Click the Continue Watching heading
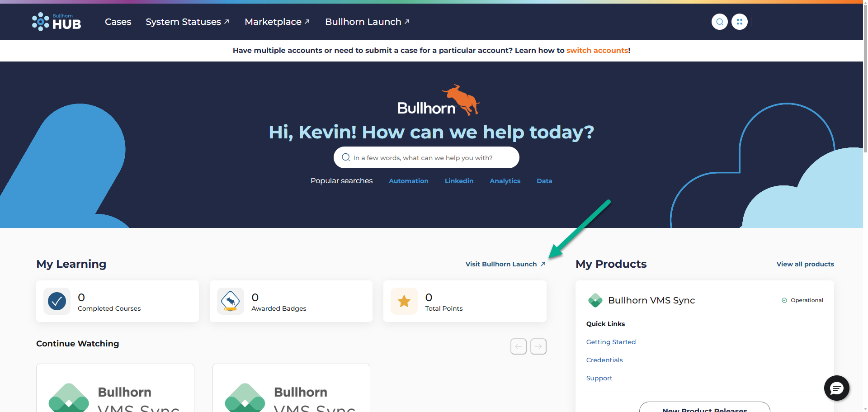This screenshot has height=412, width=868. click(78, 344)
